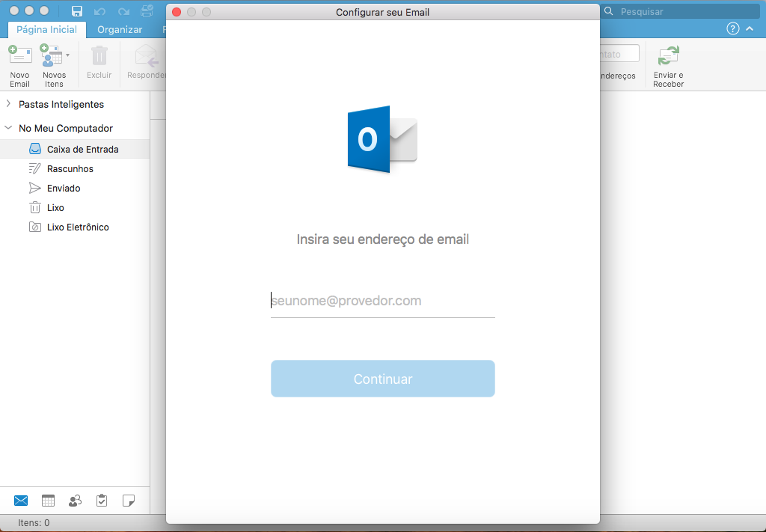Select the Rascunhos folder

tap(70, 169)
